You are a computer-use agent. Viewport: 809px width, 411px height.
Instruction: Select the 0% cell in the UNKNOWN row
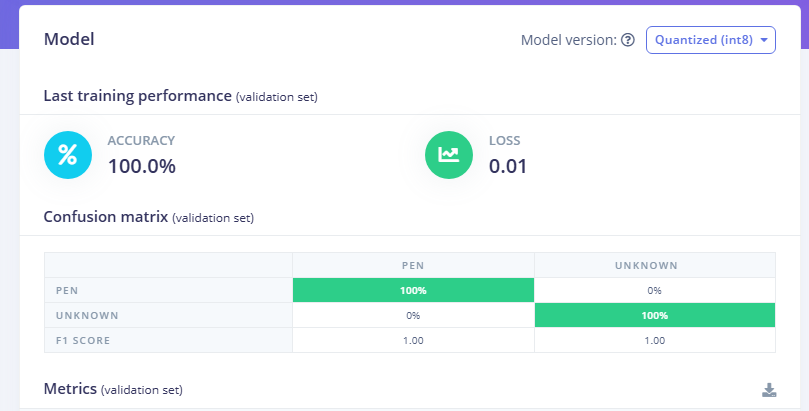pos(413,315)
